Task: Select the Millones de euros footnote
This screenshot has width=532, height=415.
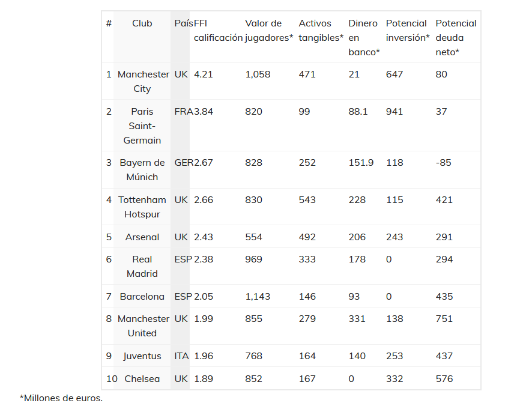Action: (61, 398)
